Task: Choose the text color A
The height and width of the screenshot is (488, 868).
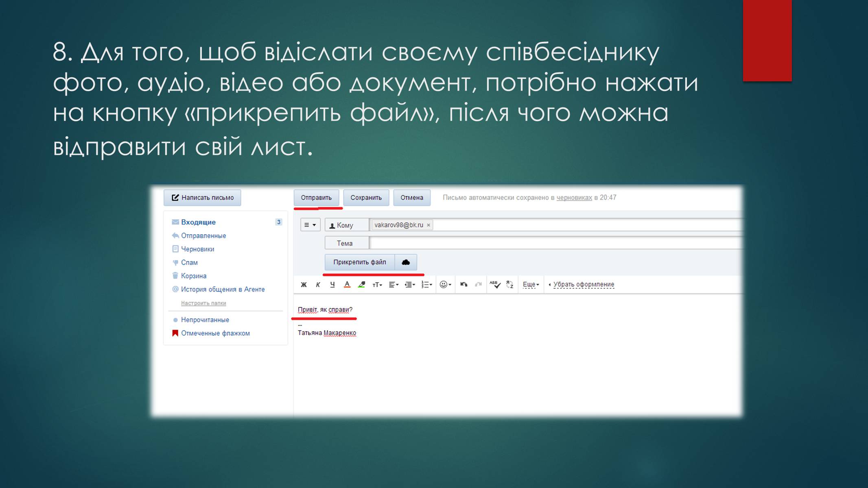Action: 347,285
